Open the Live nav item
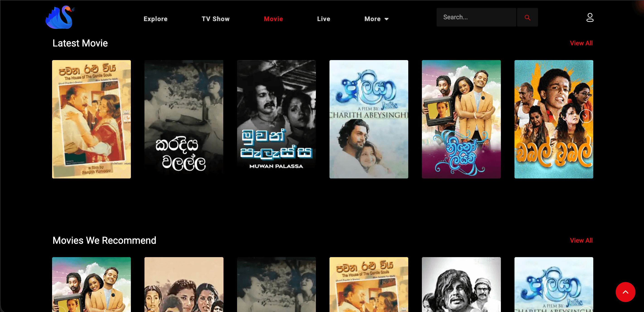 [324, 19]
